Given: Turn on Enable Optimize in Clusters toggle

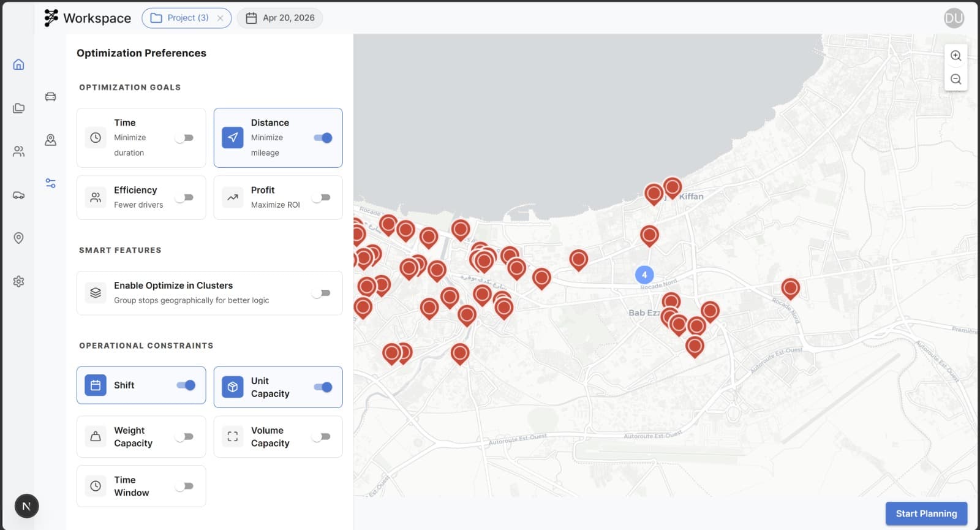Looking at the screenshot, I should click(322, 293).
